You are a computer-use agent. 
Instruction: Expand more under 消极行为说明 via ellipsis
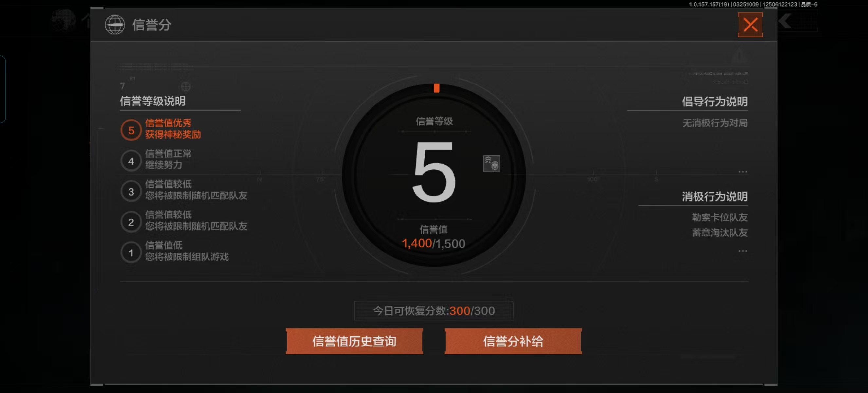coord(742,251)
